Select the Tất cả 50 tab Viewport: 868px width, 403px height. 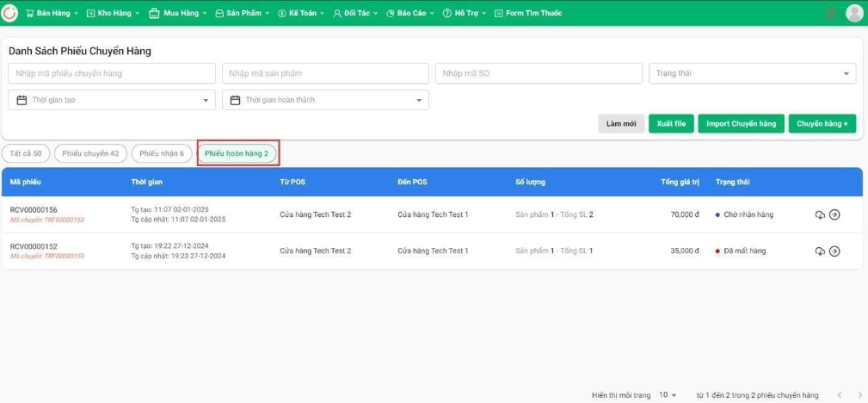26,153
